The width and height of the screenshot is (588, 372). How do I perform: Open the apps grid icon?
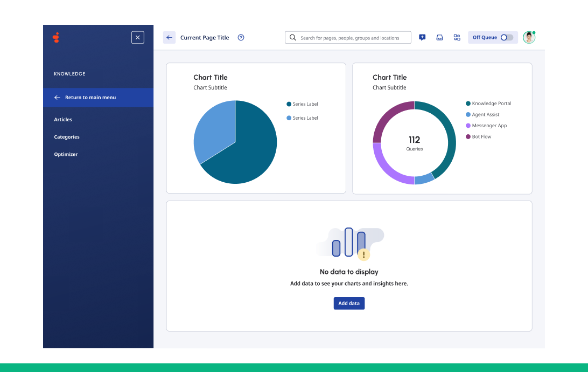[x=457, y=38]
